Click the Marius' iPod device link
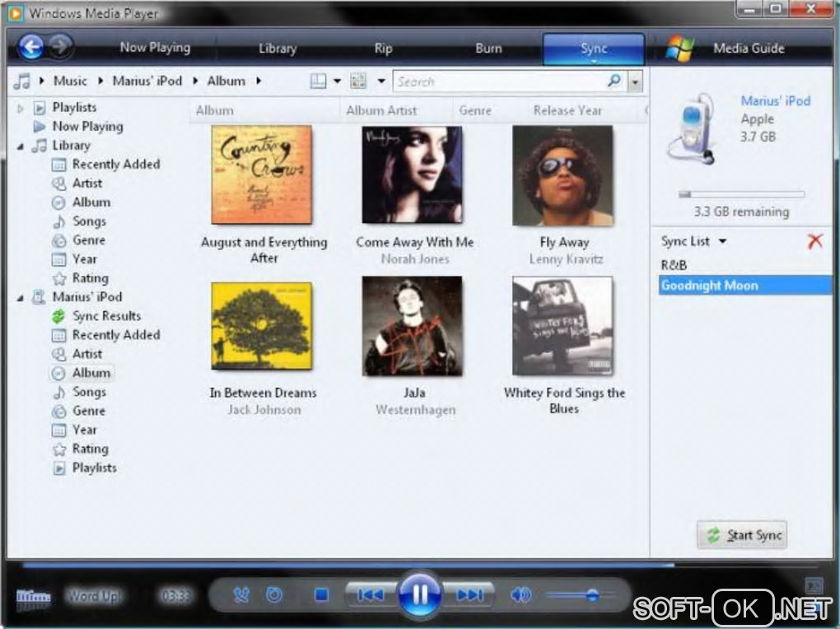 pos(775,100)
